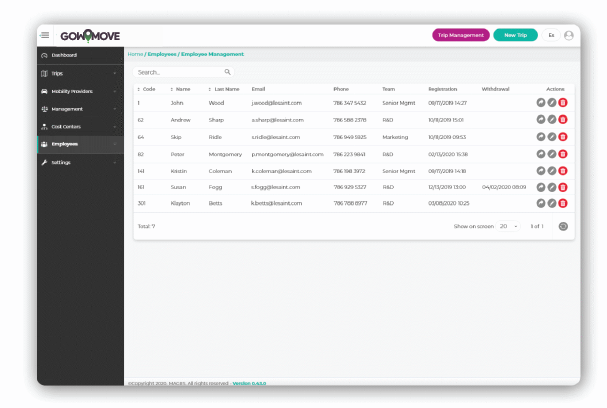Toggle the hamburger sidebar menu
Viewport: 607px width, 408px height.
click(45, 35)
